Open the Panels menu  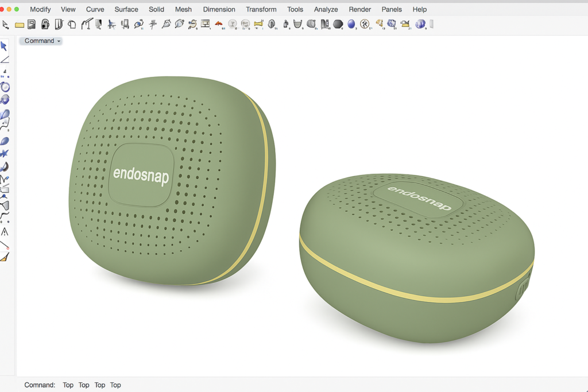coord(392,9)
